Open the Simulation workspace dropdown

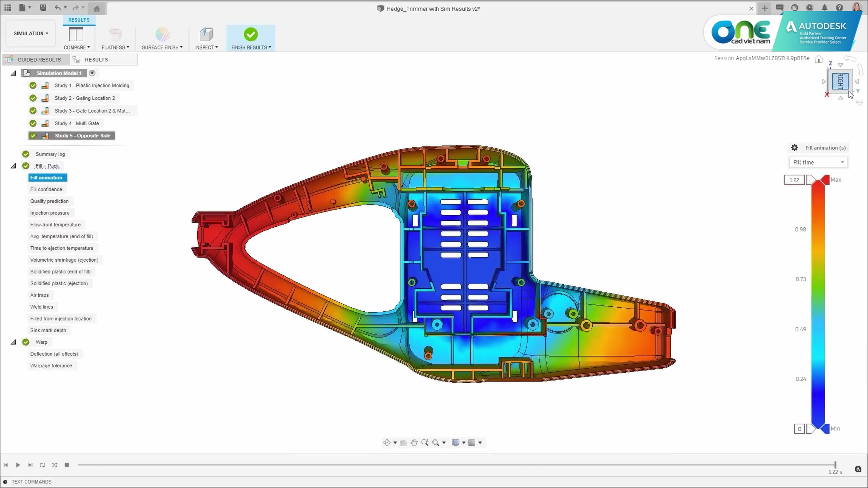(x=31, y=34)
